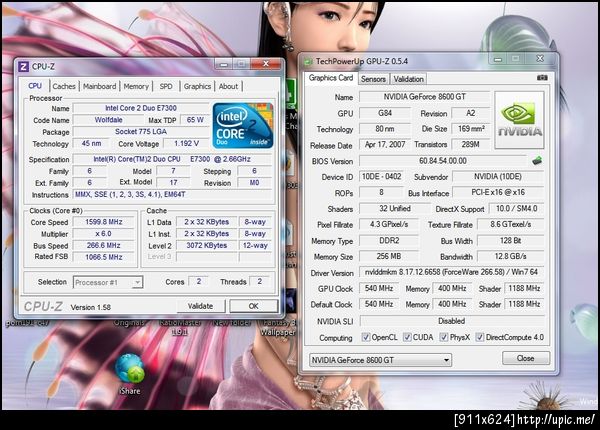Image resolution: width=600 pixels, height=430 pixels.
Task: Click the Bus Speed value 266.6 MHz
Action: [x=104, y=246]
